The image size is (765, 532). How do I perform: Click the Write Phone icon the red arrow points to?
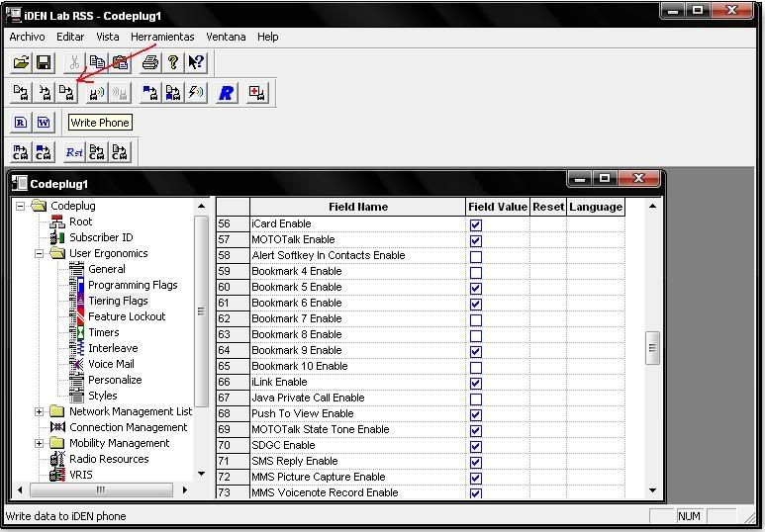66,92
